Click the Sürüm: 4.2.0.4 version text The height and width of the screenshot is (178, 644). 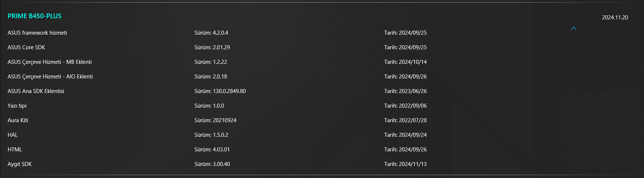[x=211, y=33]
